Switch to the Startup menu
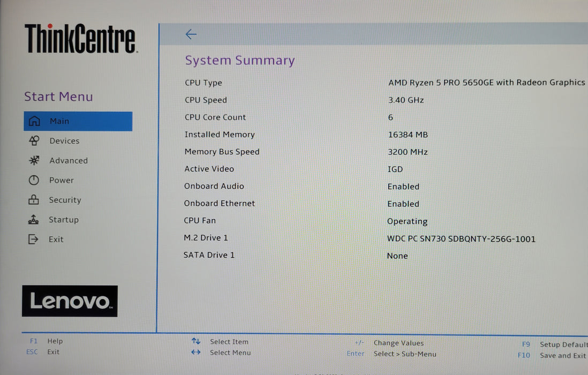This screenshot has height=375, width=588. pyautogui.click(x=64, y=220)
